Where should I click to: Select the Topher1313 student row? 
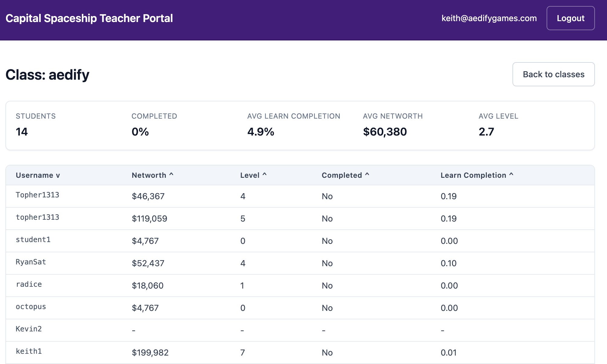coord(37,195)
